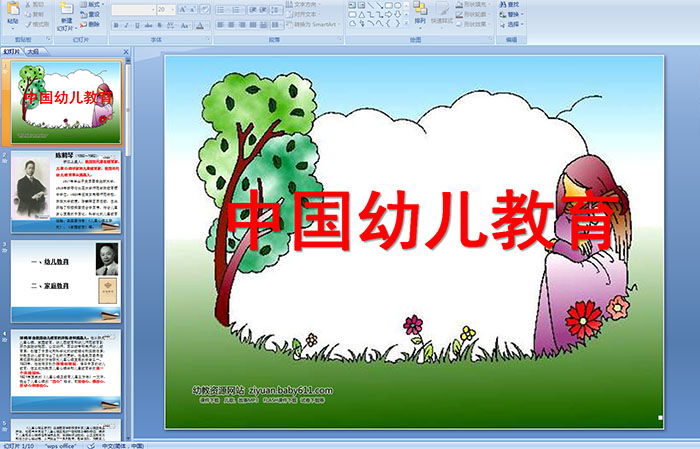Click the Delete (删除) slide button
700x449 pixels.
(90, 24)
